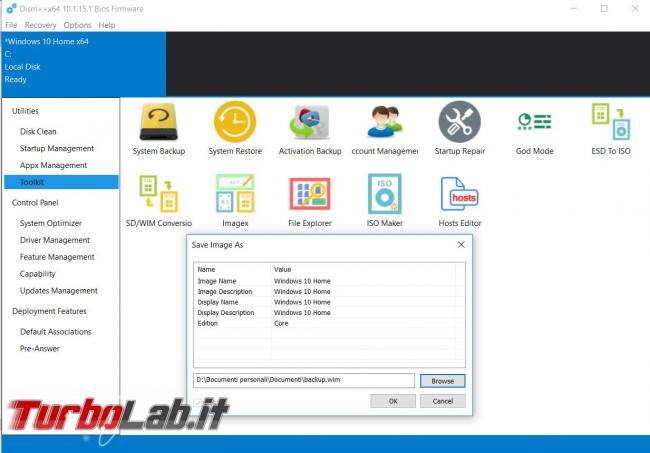Open the File Explorer tool
The width and height of the screenshot is (650, 453).
click(310, 201)
